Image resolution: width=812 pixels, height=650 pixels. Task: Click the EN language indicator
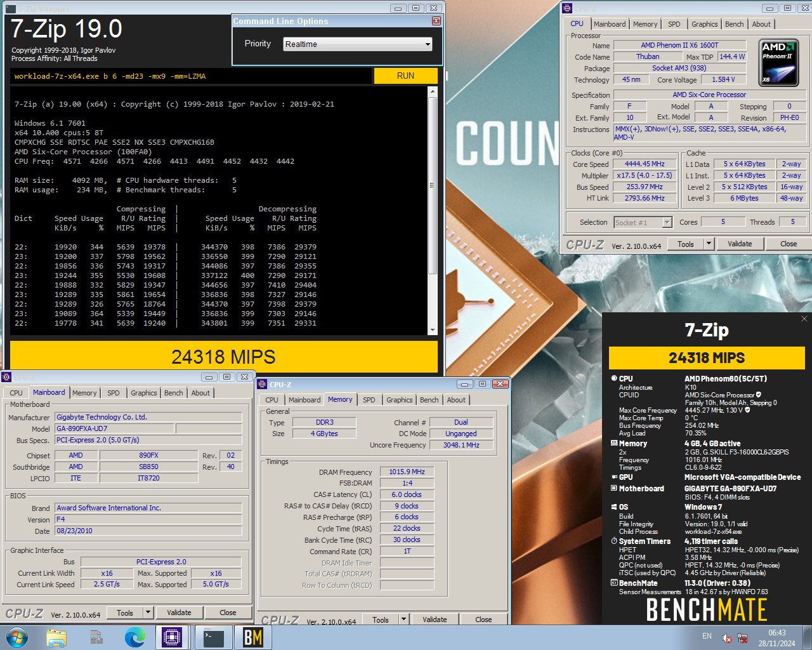point(707,636)
